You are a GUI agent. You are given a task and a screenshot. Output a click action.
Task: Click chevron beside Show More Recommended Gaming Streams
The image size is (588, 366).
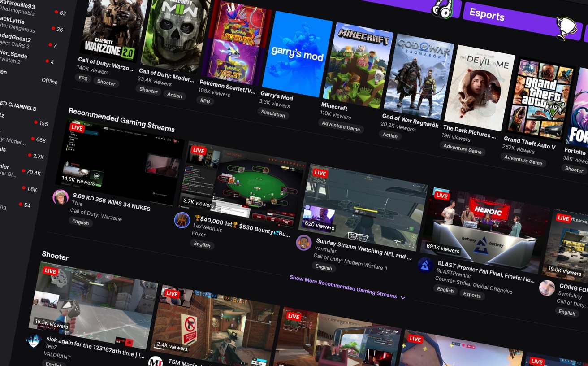click(402, 297)
